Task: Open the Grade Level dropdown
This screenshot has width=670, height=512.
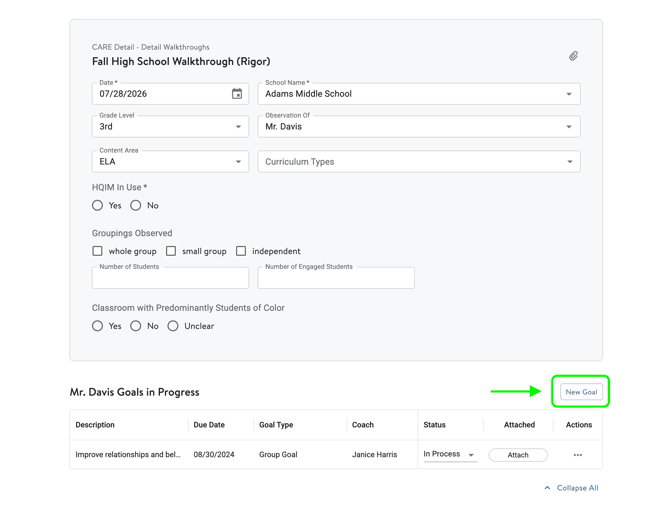Action: pos(170,127)
